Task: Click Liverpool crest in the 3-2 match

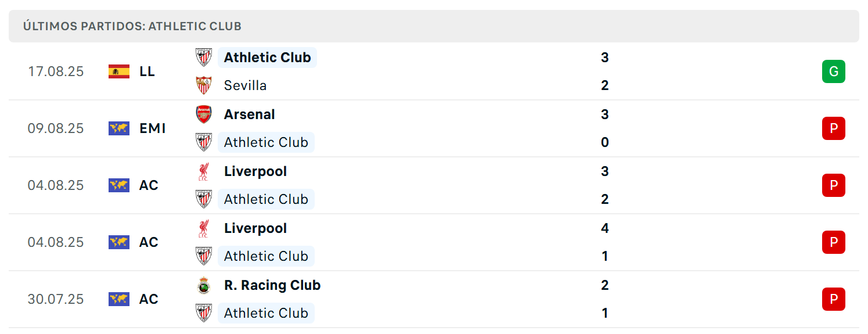Action: tap(204, 171)
